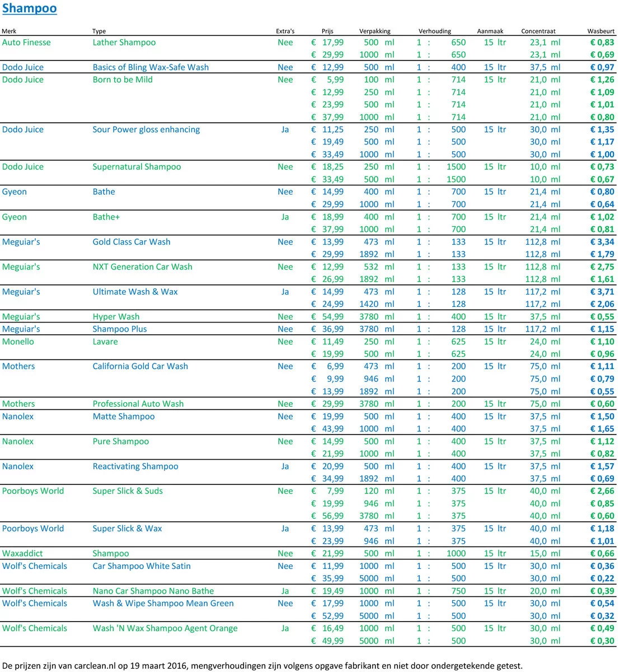Screen dimensions: 624x672
Task: Select the € 2,75 Wasbeurt value
Action: [602, 267]
